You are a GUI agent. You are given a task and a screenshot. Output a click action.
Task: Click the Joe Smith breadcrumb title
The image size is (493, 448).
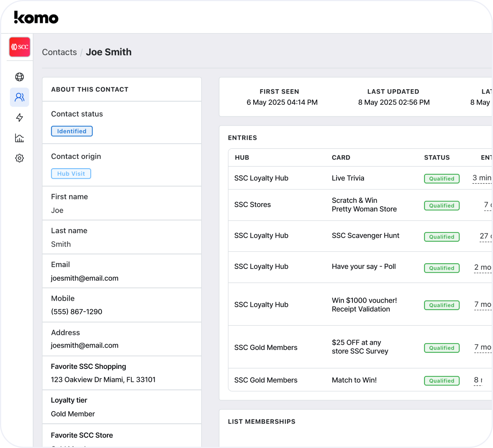109,52
